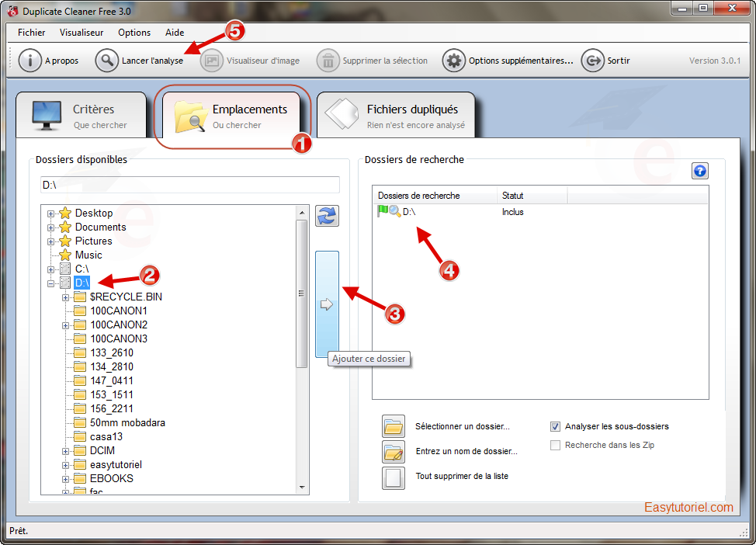Select the Emplacements tab
Viewport: 756px width, 545px height.
pyautogui.click(x=231, y=116)
